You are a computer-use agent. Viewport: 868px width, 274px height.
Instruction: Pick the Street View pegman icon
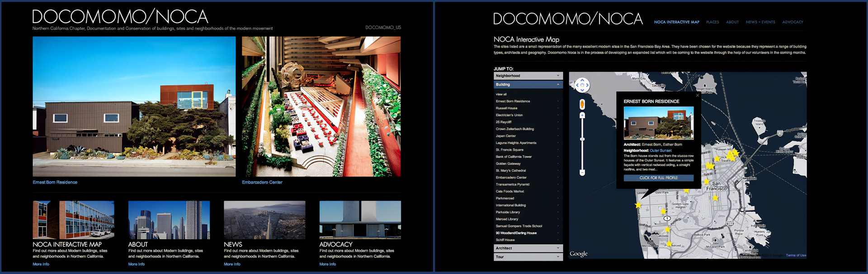pos(582,104)
